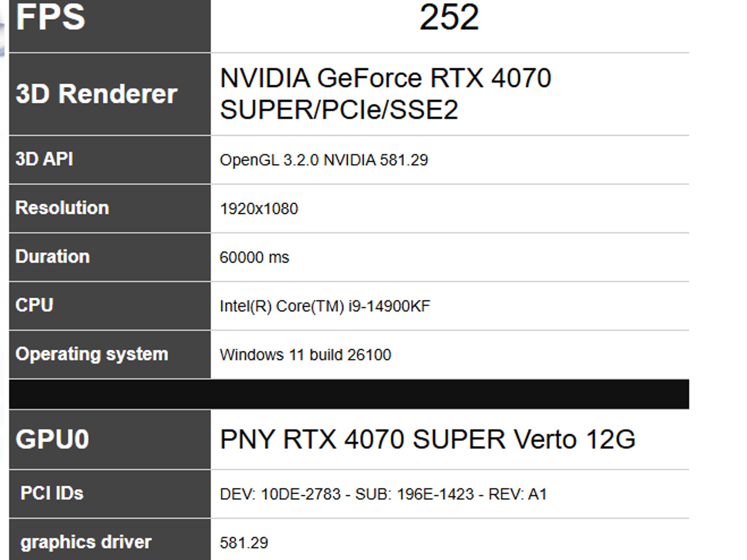The width and height of the screenshot is (747, 560).
Task: Select the PNY RTX 4070 SUPER Verto 12G text
Action: (427, 439)
